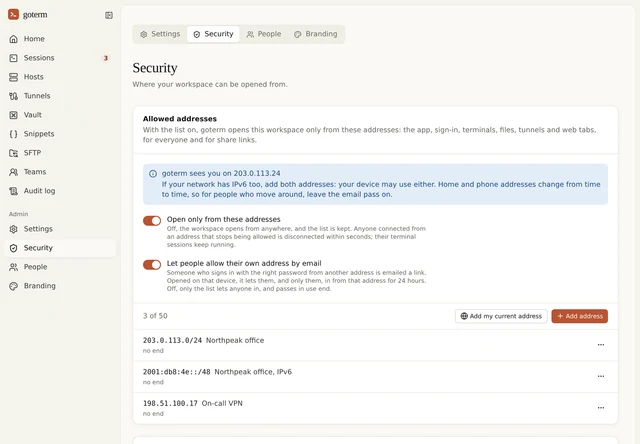Viewport: 640px width, 444px height.
Task: Go to Hosts in the sidebar
Action: click(60, 77)
